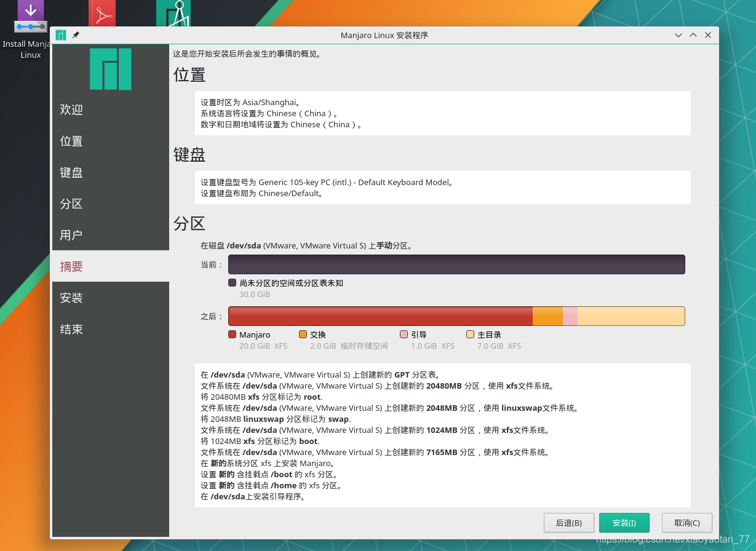This screenshot has height=551, width=756.
Task: Go to 欢迎 step in sidebar
Action: [111, 109]
